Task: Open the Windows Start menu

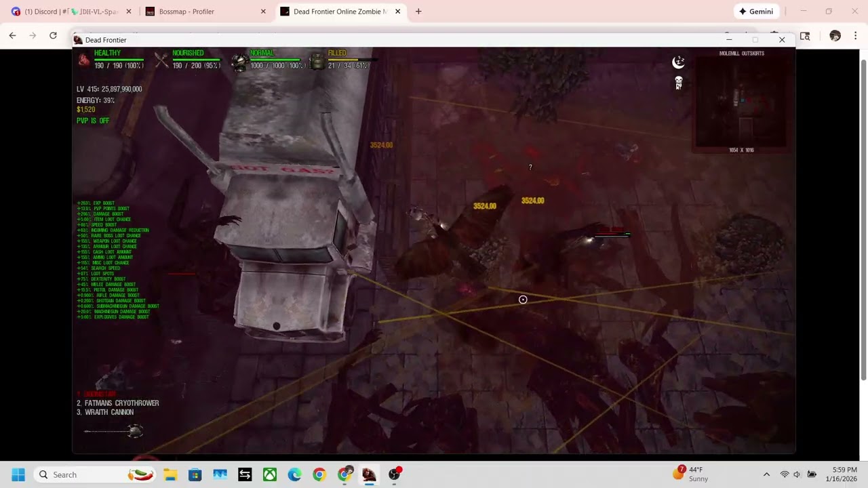Action: click(x=18, y=474)
